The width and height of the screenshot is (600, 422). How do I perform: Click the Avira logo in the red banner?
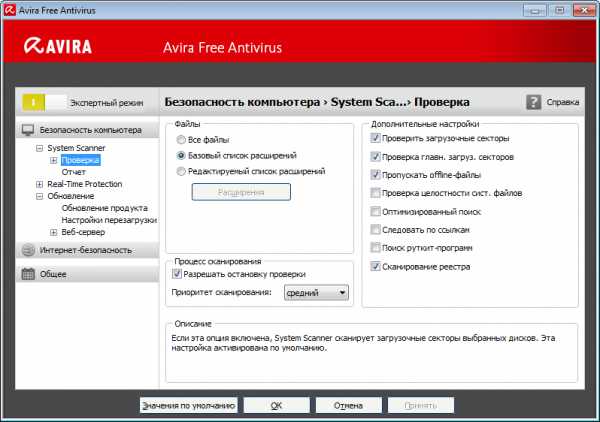58,46
